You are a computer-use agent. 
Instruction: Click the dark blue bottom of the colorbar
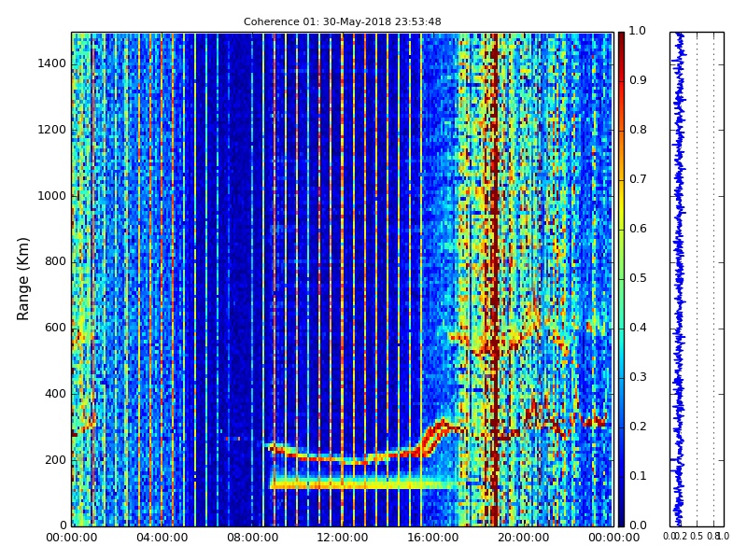[x=621, y=517]
